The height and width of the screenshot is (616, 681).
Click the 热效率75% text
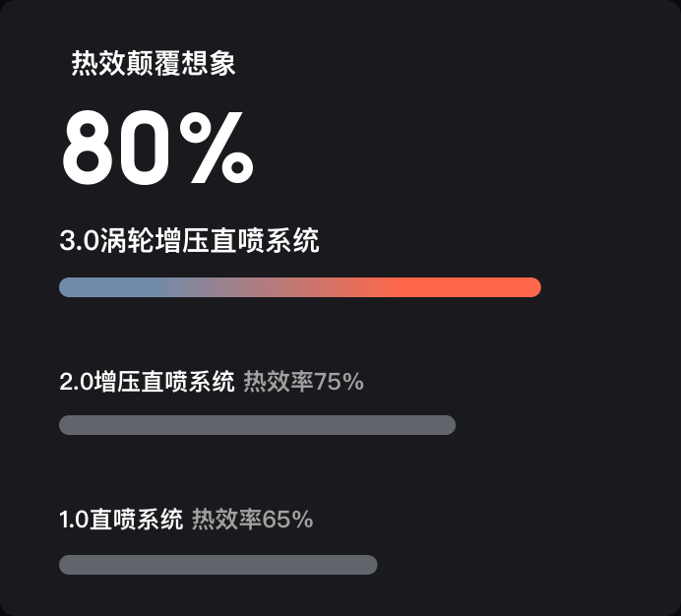click(x=303, y=382)
